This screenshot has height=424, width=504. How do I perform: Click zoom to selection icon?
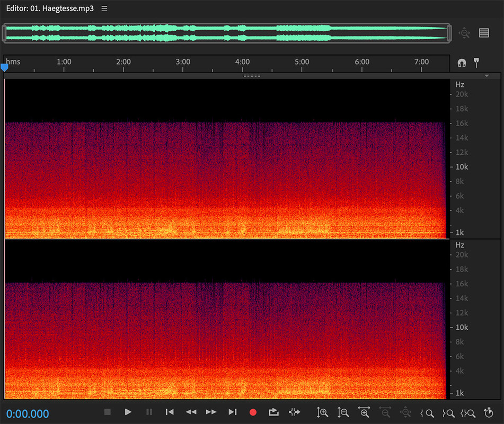pyautogui.click(x=467, y=413)
